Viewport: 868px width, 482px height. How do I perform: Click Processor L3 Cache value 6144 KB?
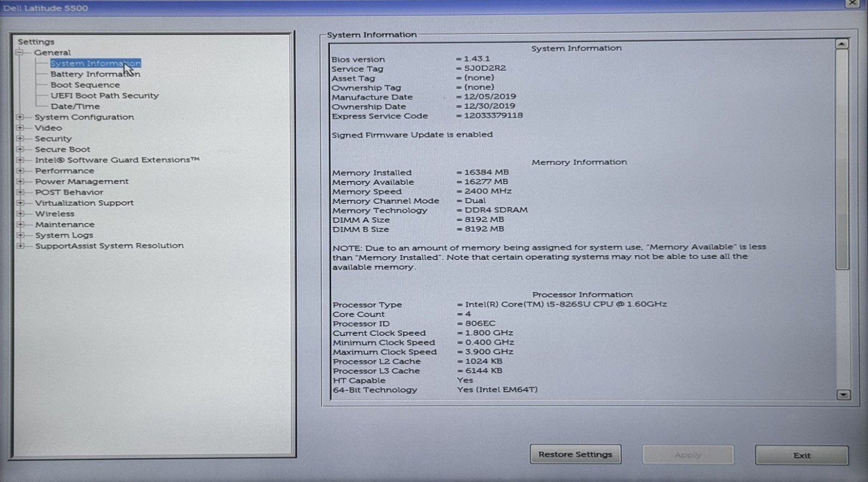pos(484,371)
